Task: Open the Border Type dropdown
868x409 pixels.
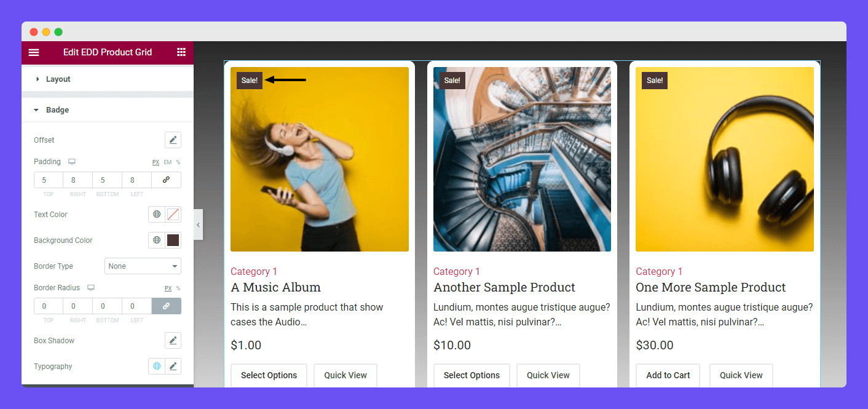Action: 143,266
